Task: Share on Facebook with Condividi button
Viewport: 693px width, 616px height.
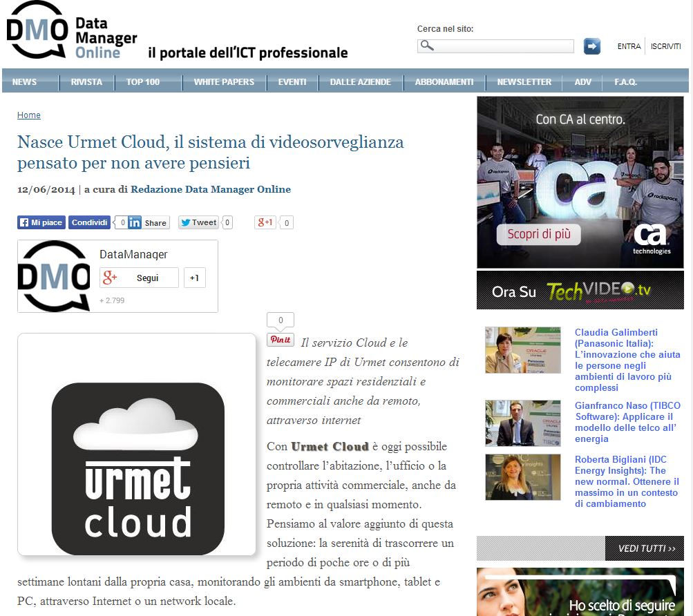Action: (89, 222)
